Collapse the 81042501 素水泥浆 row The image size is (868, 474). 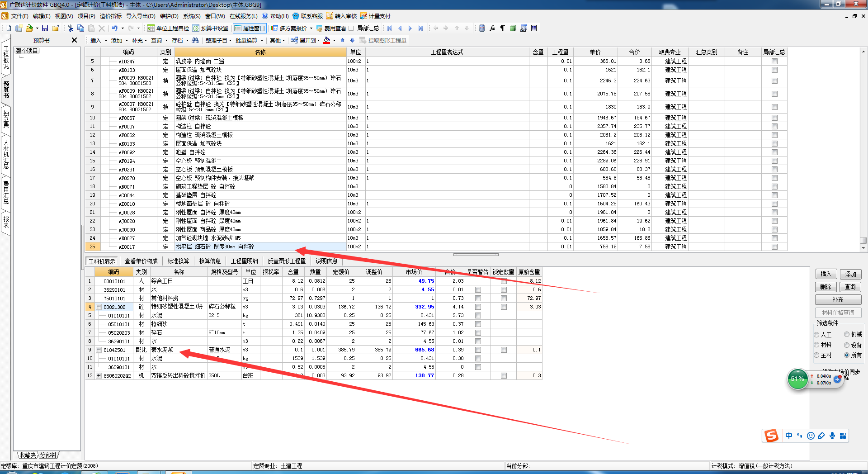click(99, 350)
